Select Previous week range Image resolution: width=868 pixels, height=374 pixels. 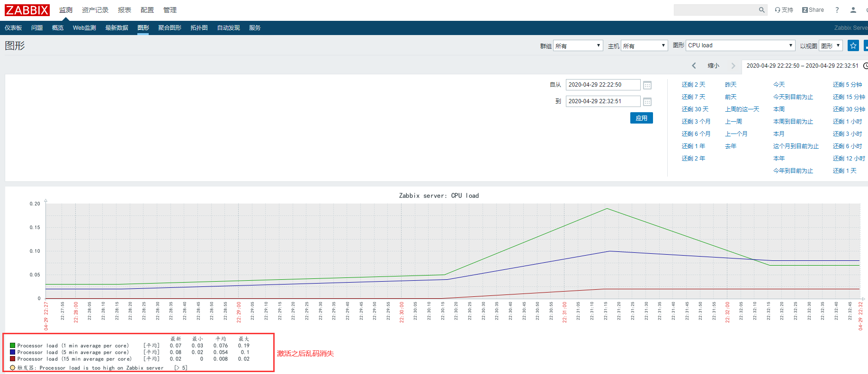[734, 122]
